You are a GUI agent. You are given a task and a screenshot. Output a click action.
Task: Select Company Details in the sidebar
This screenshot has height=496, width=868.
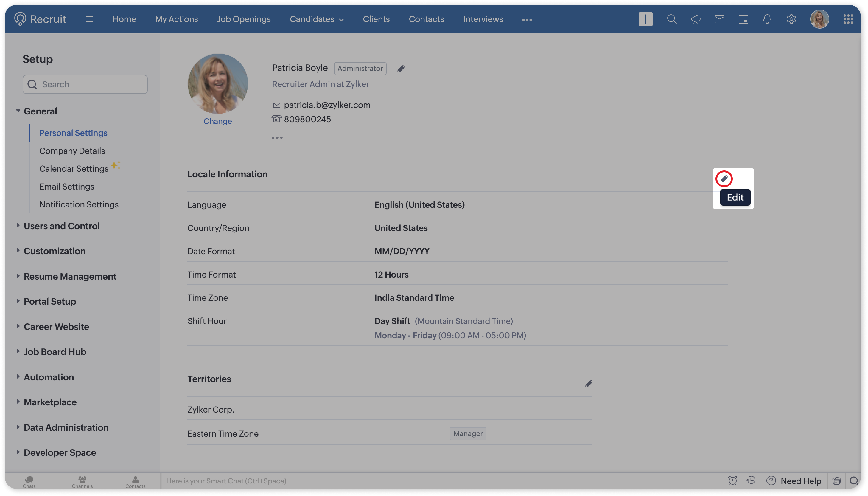72,151
